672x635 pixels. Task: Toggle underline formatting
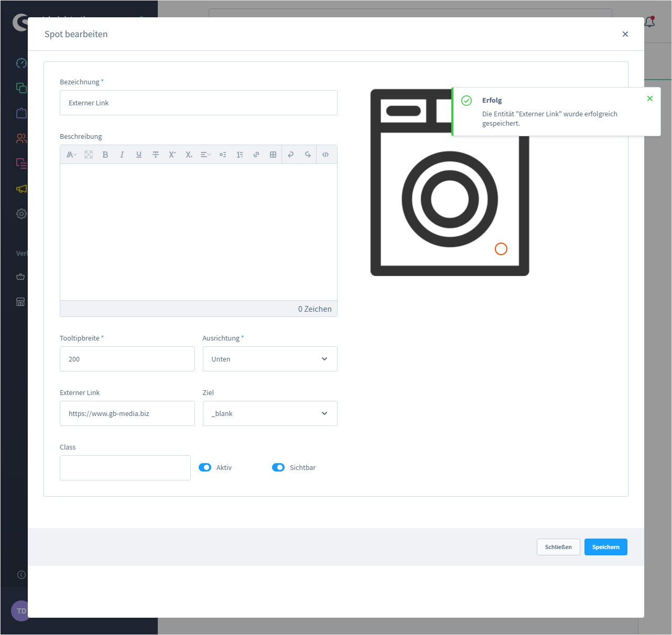click(x=139, y=155)
